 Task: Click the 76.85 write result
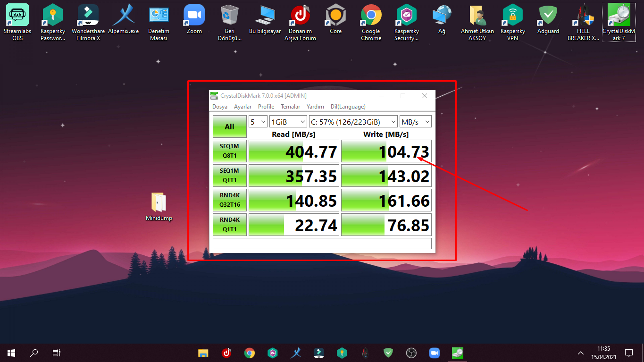click(386, 225)
